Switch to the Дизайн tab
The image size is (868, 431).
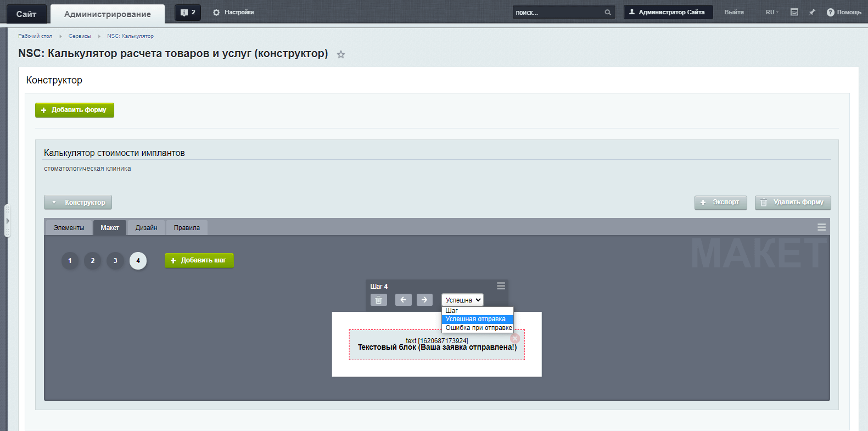(x=146, y=228)
